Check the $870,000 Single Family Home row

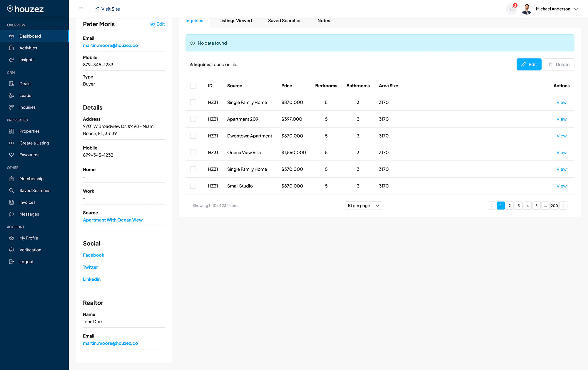point(193,102)
